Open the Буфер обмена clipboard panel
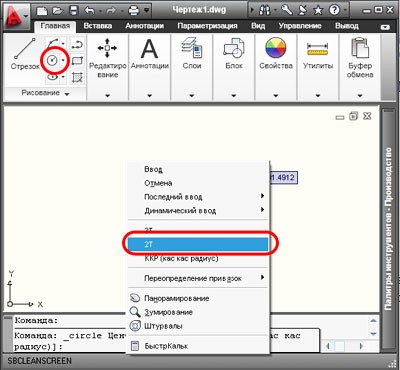 [360, 67]
